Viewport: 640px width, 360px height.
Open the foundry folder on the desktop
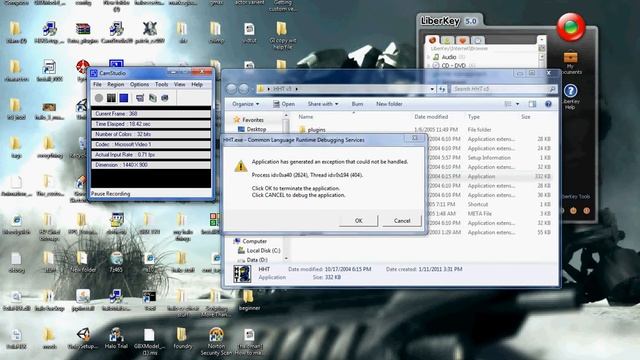click(182, 339)
